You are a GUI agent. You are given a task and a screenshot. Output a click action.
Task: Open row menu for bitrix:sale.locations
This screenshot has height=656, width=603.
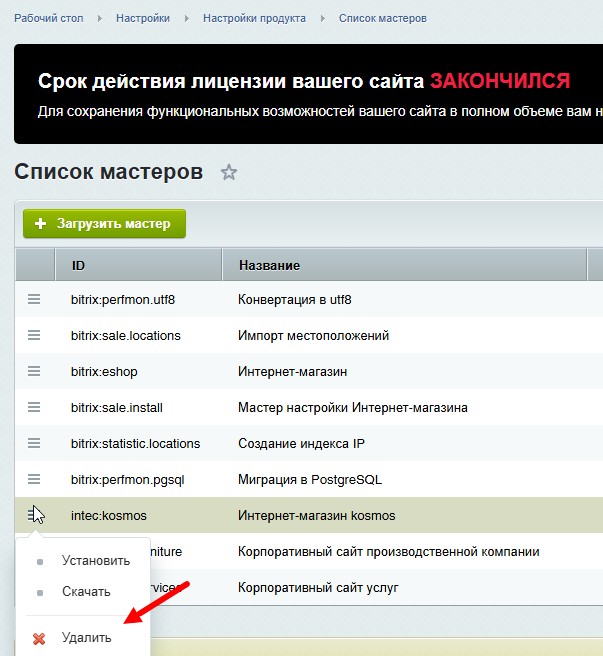point(34,335)
